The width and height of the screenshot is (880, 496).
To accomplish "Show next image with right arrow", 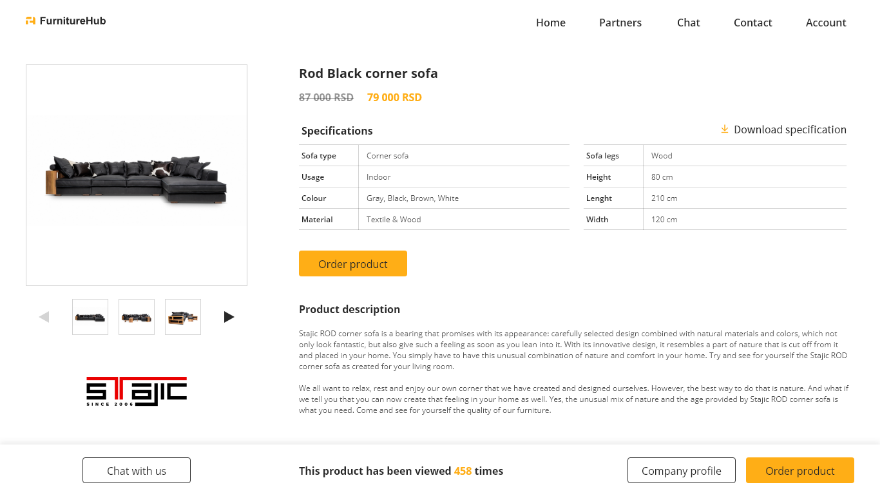I will 229,317.
